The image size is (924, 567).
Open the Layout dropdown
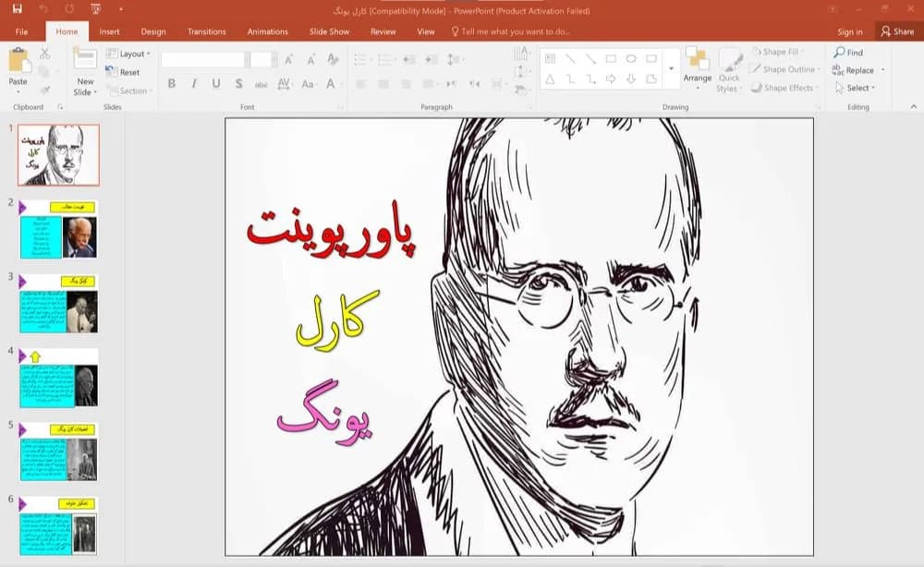pos(128,54)
